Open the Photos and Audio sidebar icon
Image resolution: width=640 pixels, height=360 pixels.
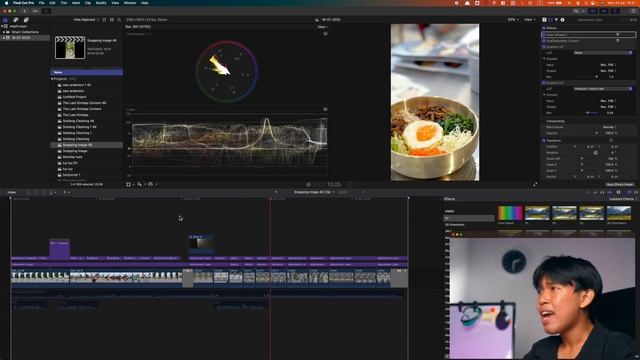(x=16, y=20)
